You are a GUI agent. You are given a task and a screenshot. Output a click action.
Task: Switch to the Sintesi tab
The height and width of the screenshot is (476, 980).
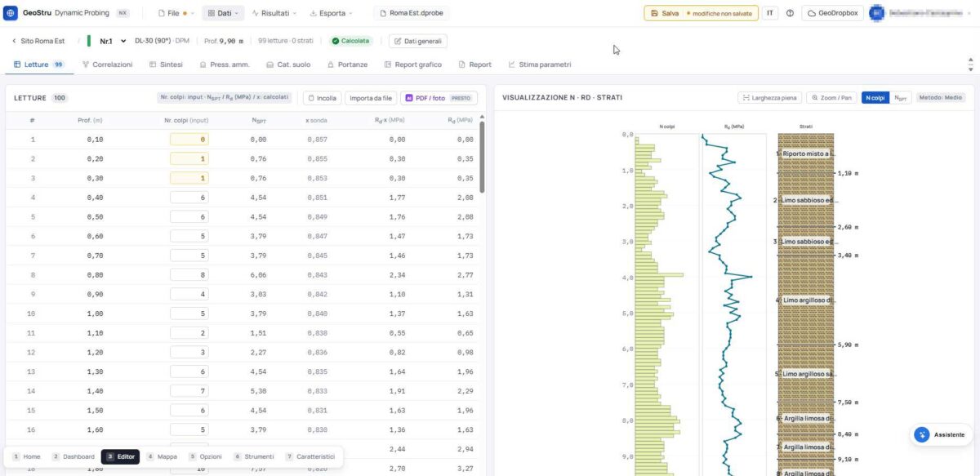[166, 65]
